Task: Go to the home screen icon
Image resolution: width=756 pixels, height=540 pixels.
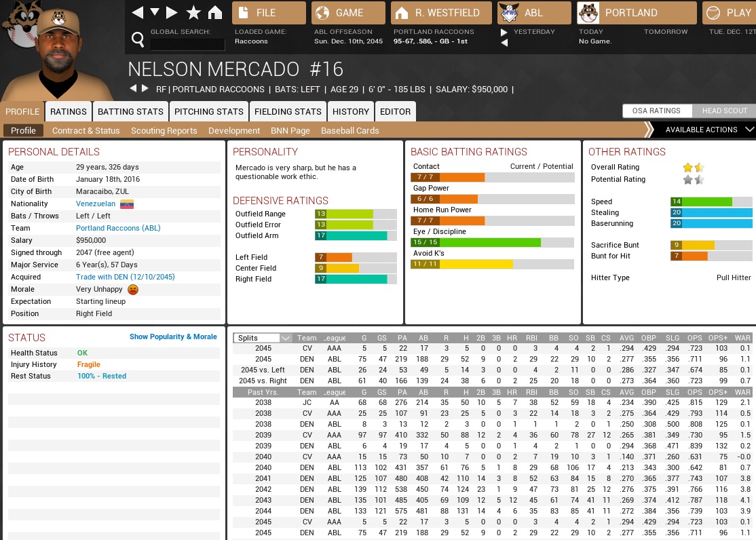Action: click(x=214, y=13)
